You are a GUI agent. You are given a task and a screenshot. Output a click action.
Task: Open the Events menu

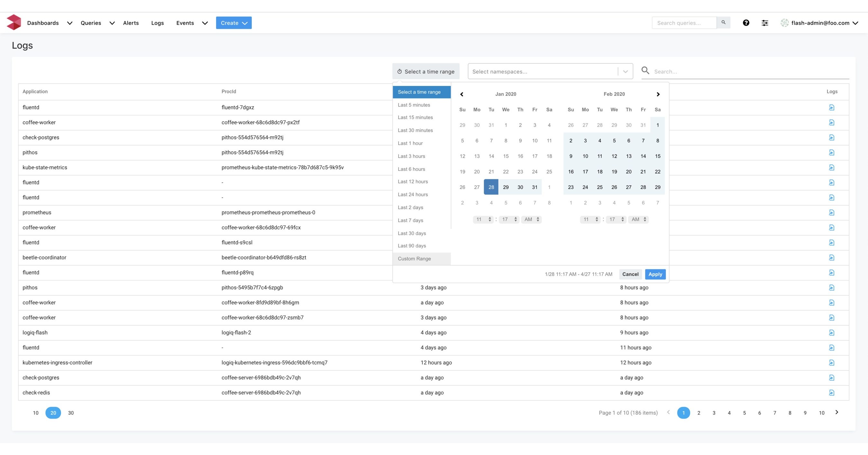tap(185, 23)
